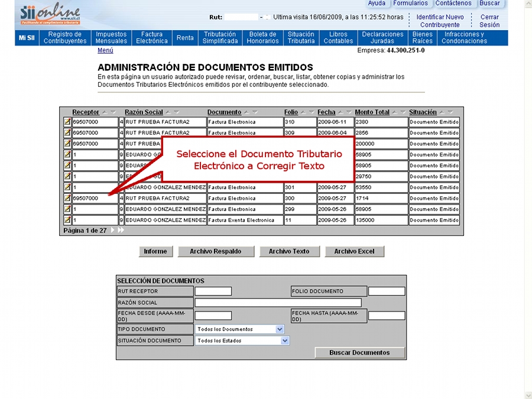532x399 pixels.
Task: Click the edit icon for folio 309
Action: pos(67,132)
